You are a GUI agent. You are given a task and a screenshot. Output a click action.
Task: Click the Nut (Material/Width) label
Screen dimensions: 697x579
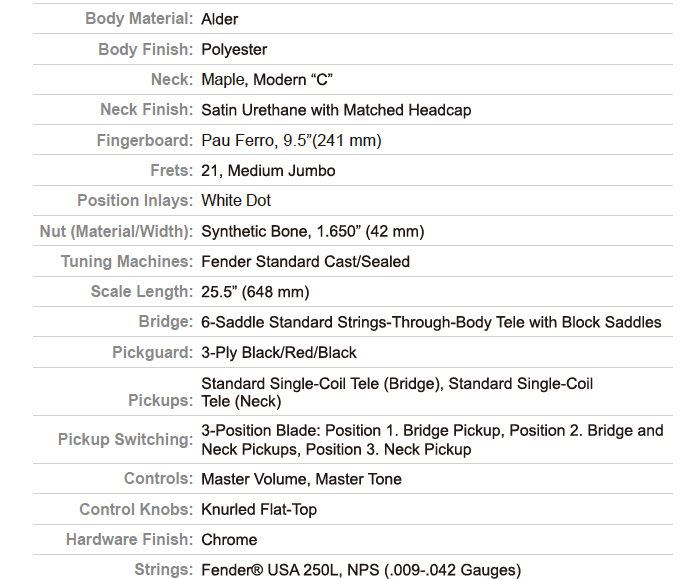tap(116, 231)
